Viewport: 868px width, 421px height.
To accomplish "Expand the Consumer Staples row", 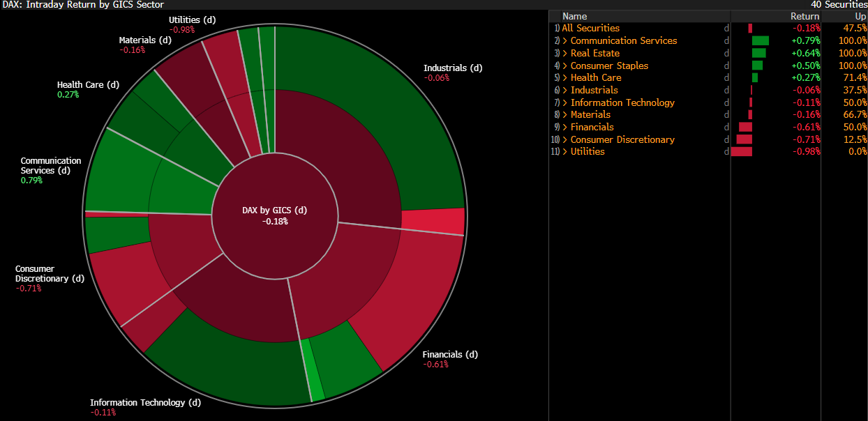I will pyautogui.click(x=565, y=66).
